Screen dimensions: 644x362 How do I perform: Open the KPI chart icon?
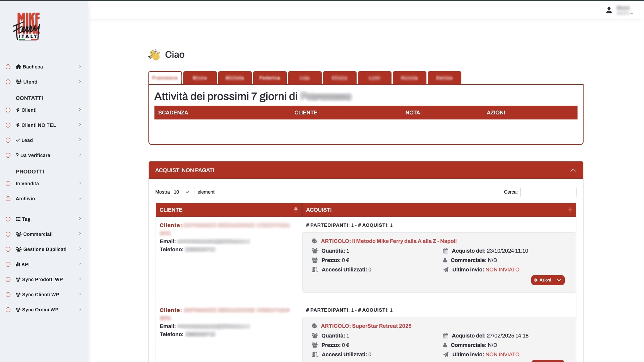[x=18, y=264]
